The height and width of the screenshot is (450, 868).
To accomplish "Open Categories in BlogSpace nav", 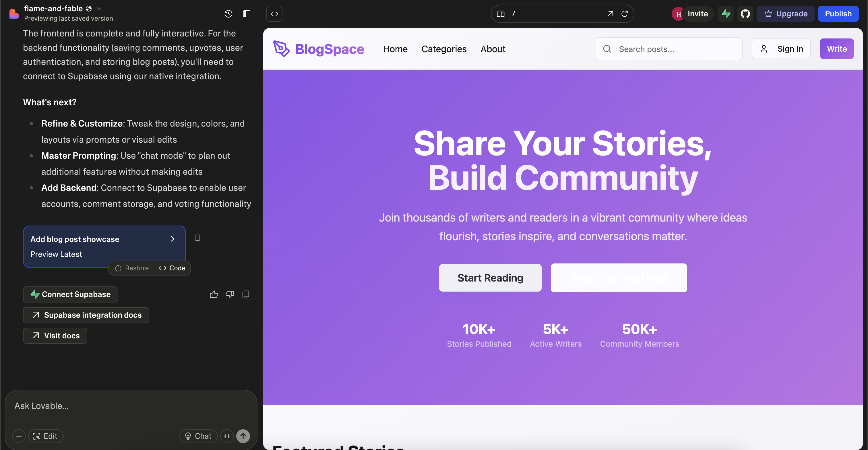I will [x=444, y=49].
